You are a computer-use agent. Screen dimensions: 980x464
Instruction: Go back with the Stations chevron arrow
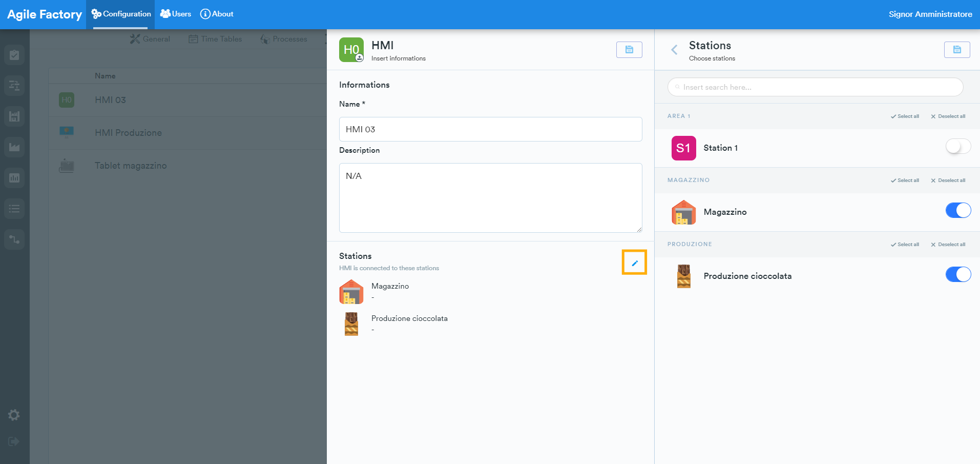click(x=674, y=50)
